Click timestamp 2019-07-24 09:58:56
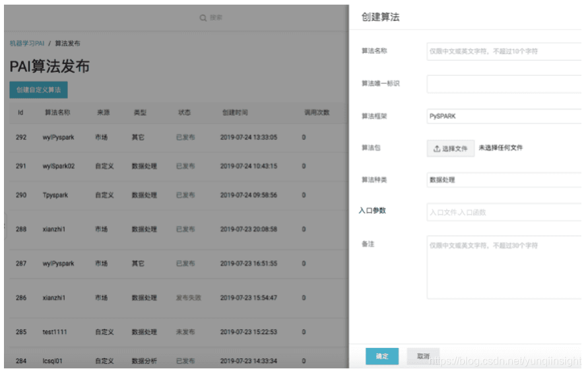Screen dimensions: 588x373 (249, 195)
